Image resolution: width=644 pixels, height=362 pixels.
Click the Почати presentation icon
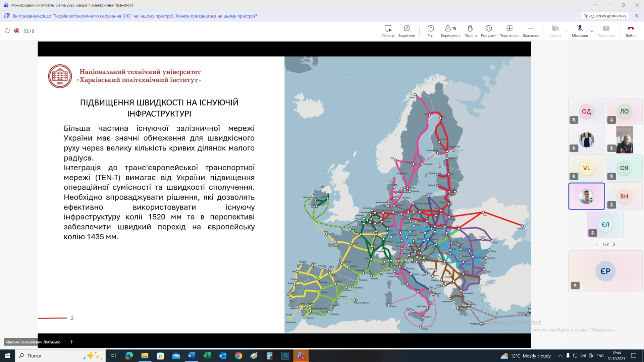click(388, 31)
